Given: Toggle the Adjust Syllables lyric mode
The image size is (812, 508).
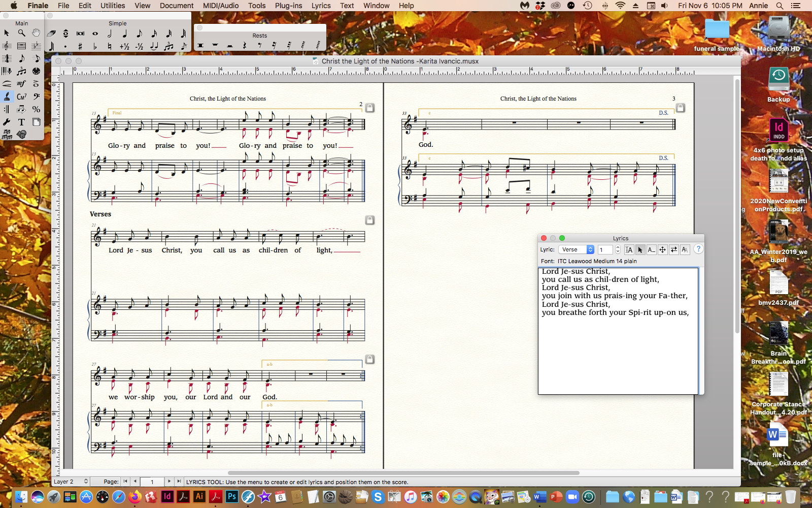Looking at the screenshot, I should 662,249.
